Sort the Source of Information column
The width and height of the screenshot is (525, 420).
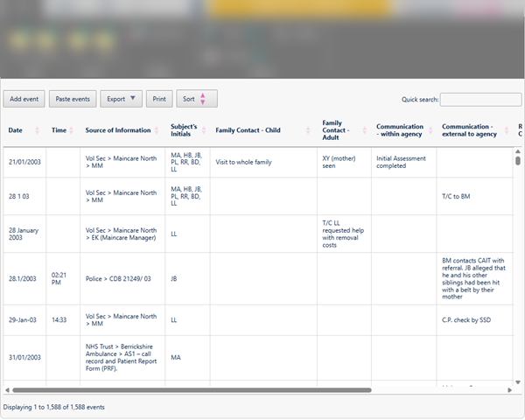point(157,130)
